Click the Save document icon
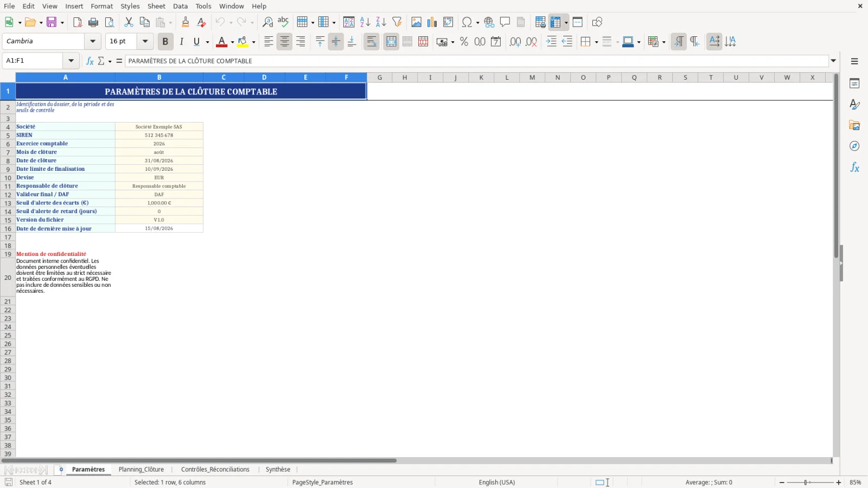868x488 pixels. click(52, 22)
